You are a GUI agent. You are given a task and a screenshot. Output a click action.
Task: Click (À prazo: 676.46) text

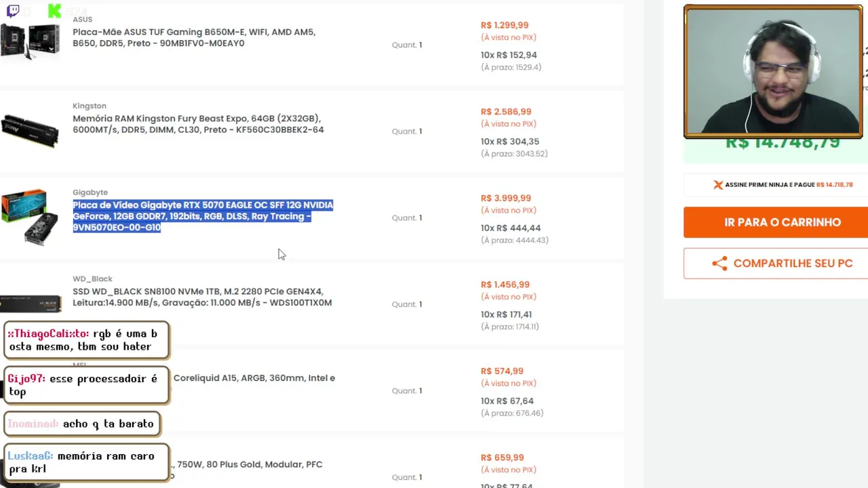(512, 413)
